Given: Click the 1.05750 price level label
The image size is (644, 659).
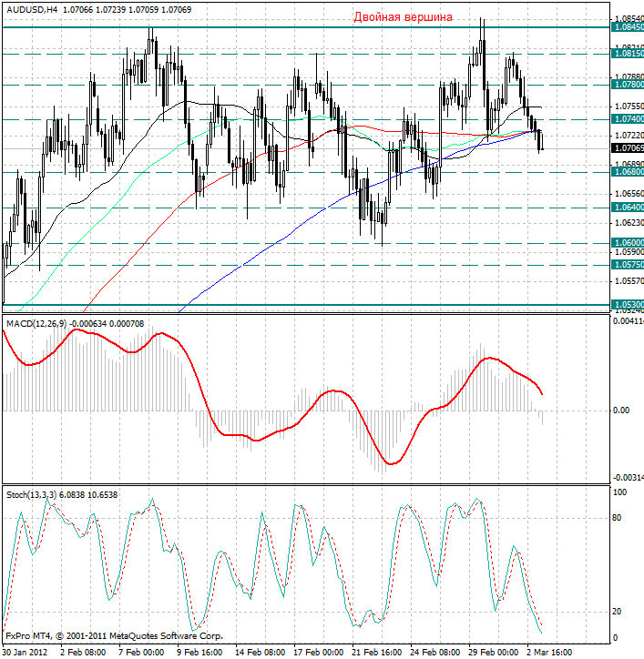Looking at the screenshot, I should click(629, 265).
